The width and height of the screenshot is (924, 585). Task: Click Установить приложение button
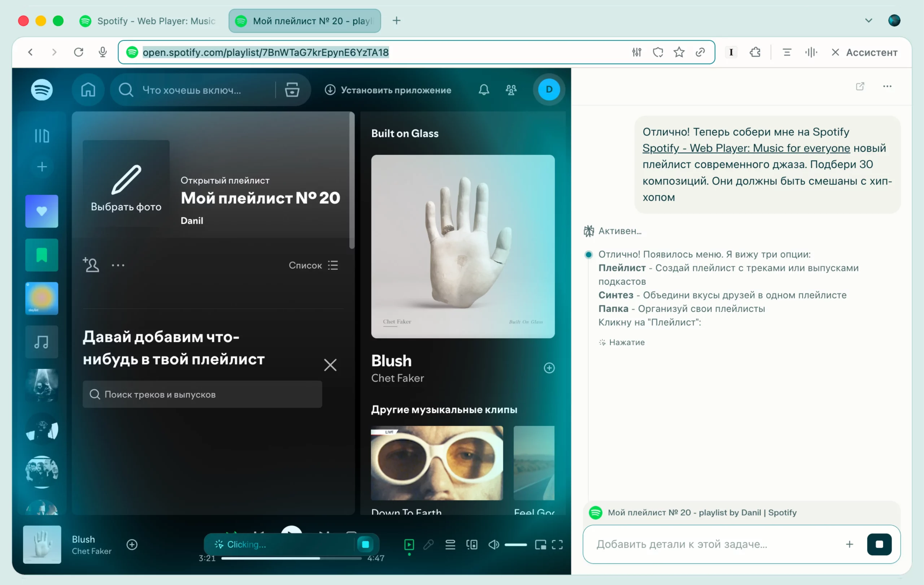388,90
